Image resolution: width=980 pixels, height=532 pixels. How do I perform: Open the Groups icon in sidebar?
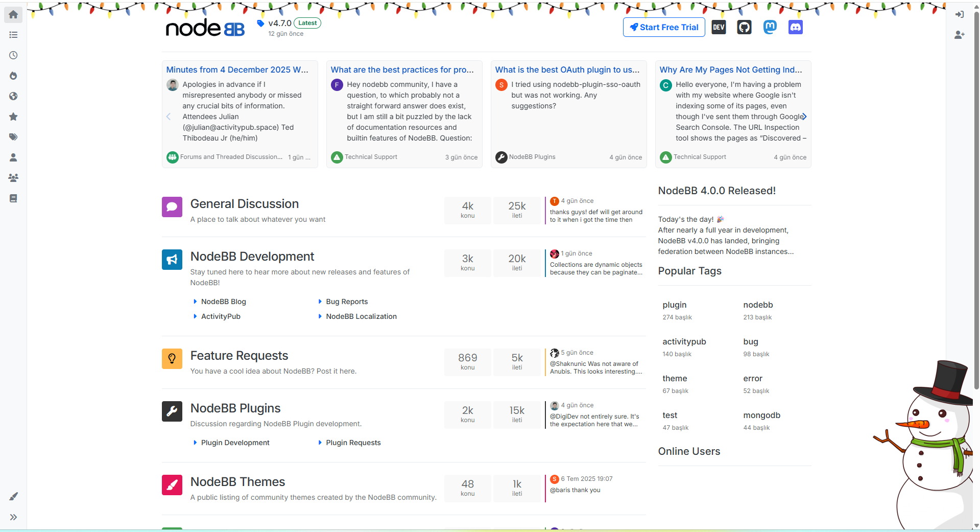click(x=13, y=178)
